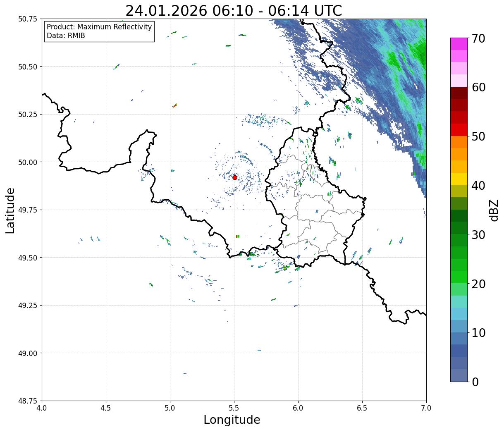The width and height of the screenshot is (504, 430).
Task: Click the latitude tick label 49.50
Action: pyautogui.click(x=28, y=258)
